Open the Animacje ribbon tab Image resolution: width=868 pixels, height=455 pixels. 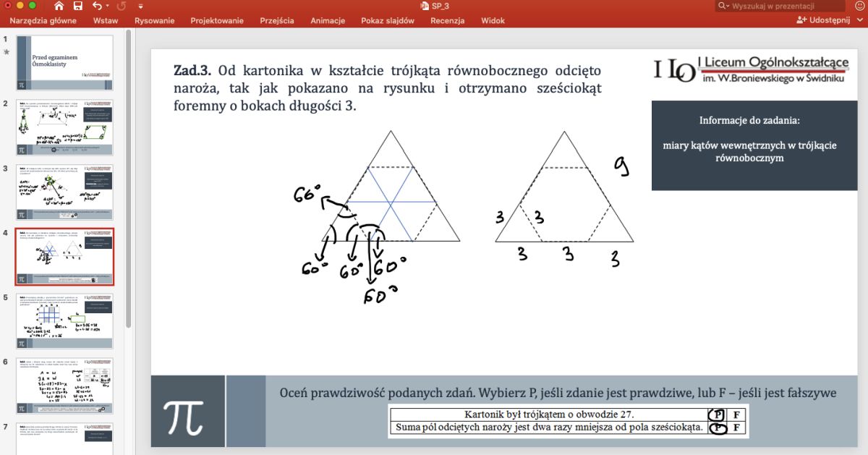pos(328,20)
